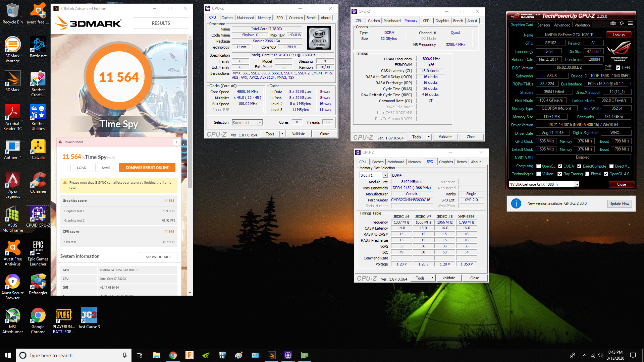Viewport: 644px width, 362px height.
Task: Click Lookup button in GPU-Z
Action: 619,35
